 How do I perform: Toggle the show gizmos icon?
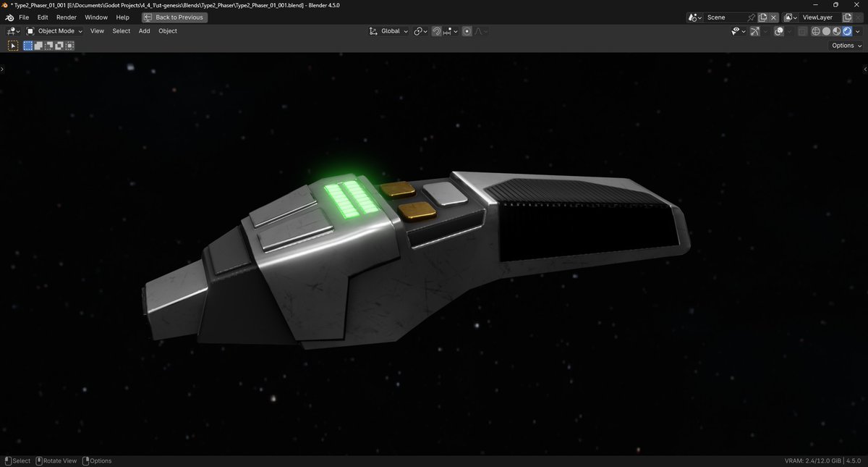tap(754, 31)
